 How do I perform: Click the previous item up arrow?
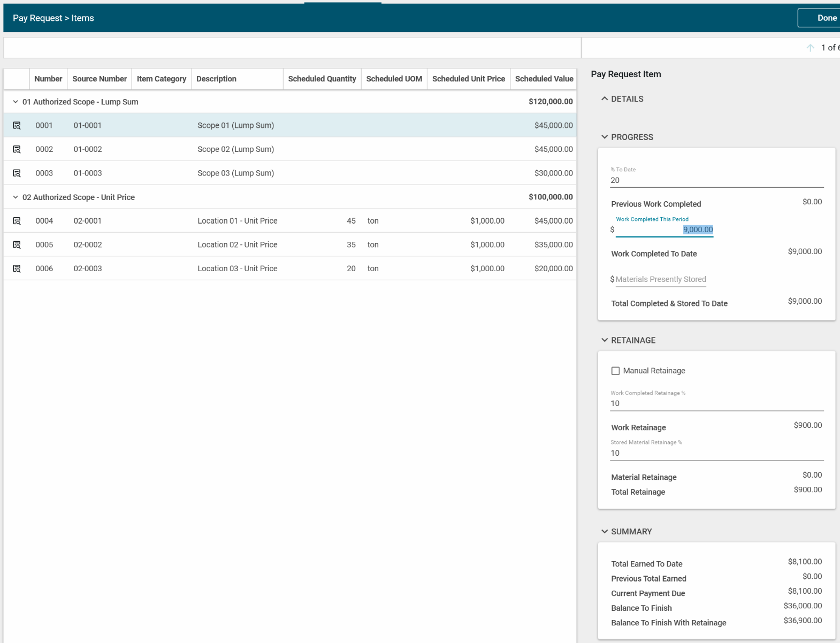(x=810, y=48)
